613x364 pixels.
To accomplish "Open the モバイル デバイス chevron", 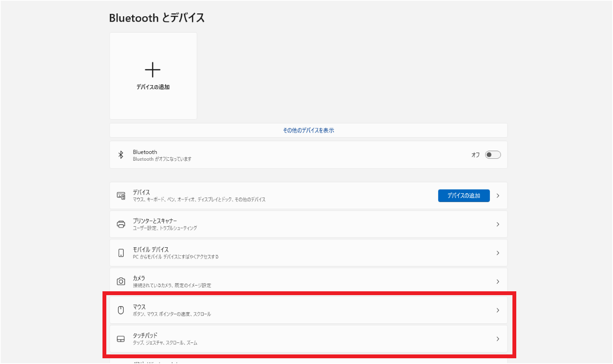I will click(498, 253).
